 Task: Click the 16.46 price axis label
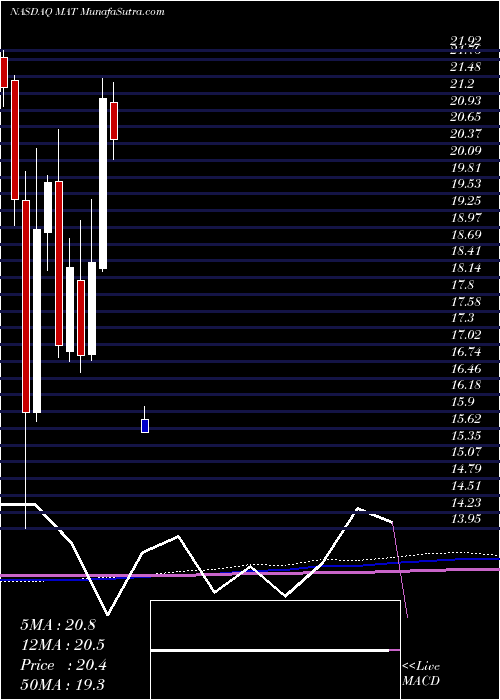(466, 369)
